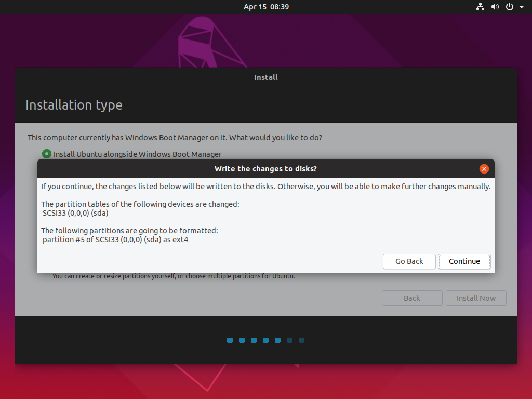
Task: Click Continue to write changes to disks
Action: 464,261
